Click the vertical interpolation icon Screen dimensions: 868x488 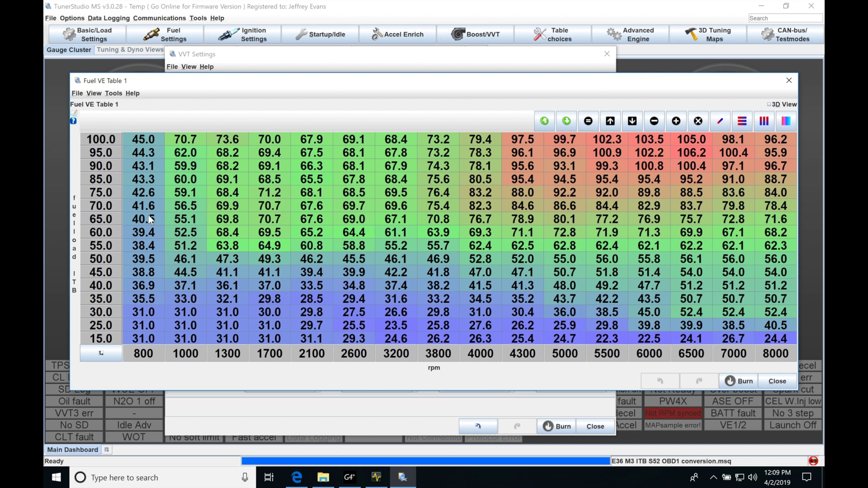pyautogui.click(x=764, y=121)
